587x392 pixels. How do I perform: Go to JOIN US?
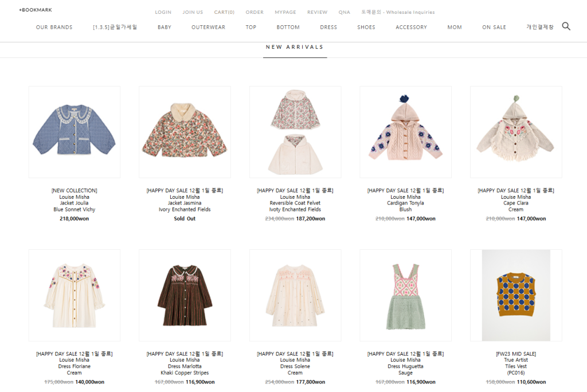point(193,12)
